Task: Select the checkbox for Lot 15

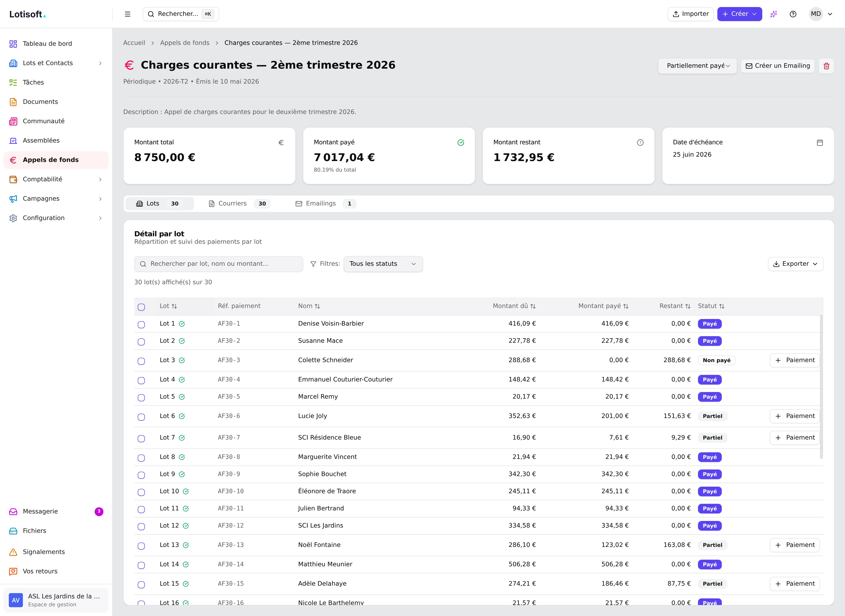Action: [141, 585]
